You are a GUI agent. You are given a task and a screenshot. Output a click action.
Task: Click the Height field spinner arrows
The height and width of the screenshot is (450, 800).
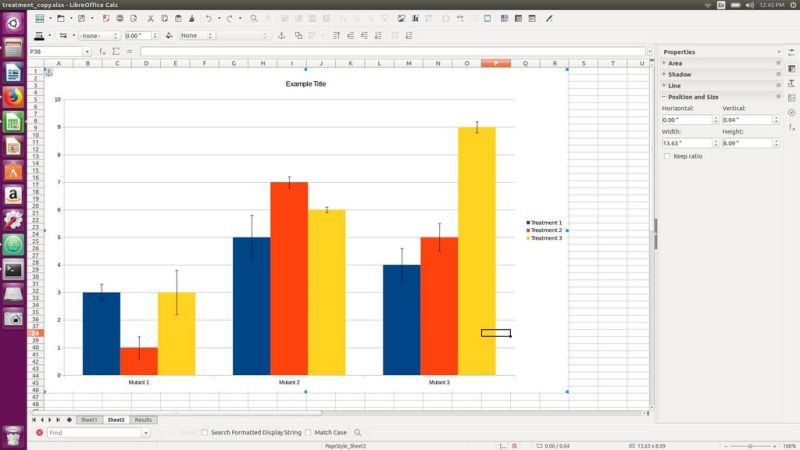(776, 143)
